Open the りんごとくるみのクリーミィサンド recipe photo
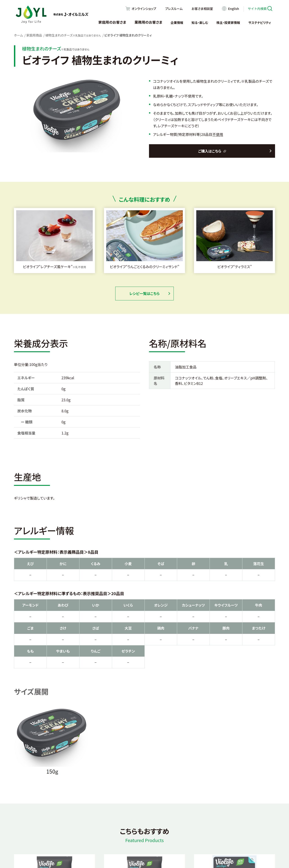 tap(144, 235)
